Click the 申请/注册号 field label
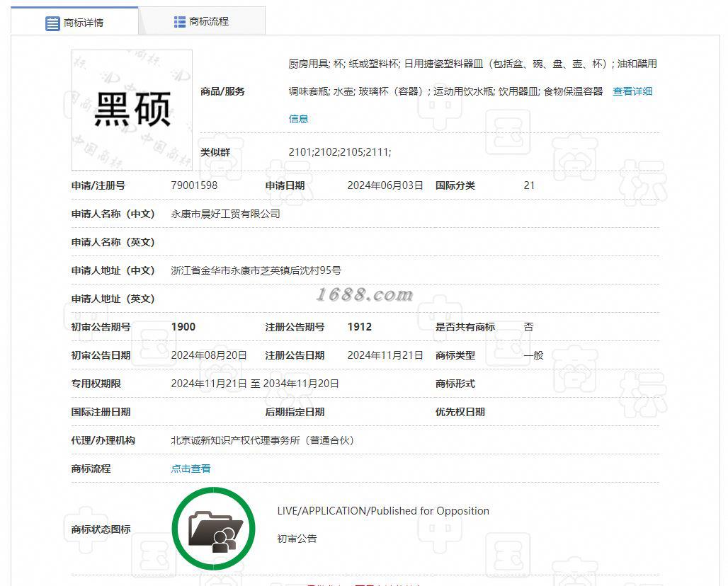 click(x=98, y=185)
